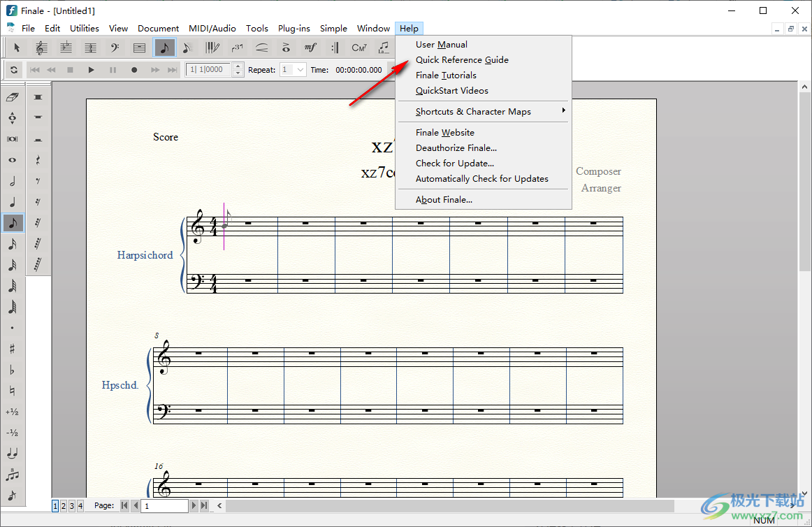Pick the Repeat tool in toolbar
Screen dimensions: 812x527
[335, 48]
